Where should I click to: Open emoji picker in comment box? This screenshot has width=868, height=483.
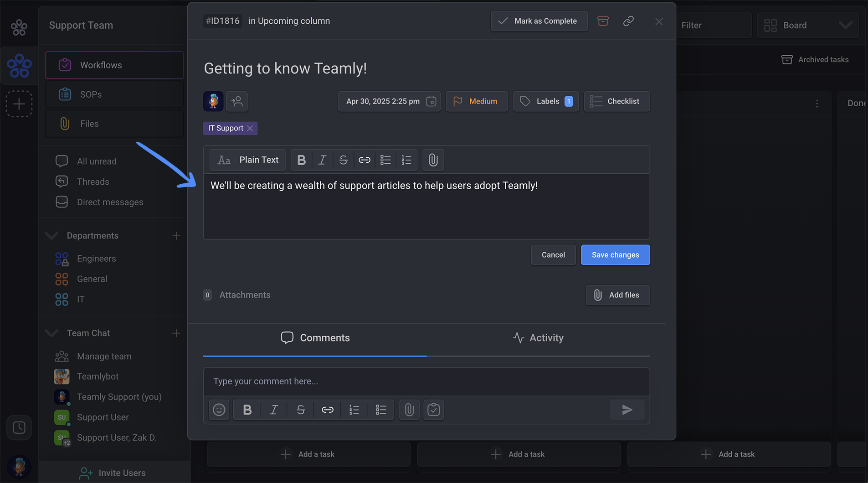click(219, 410)
